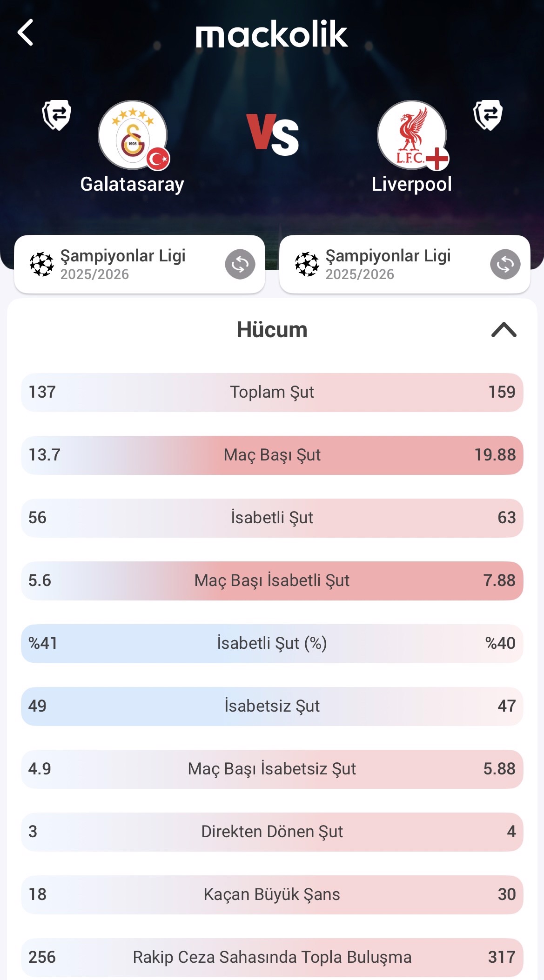Select the Hücum section header
The image size is (544, 980).
coord(272,330)
